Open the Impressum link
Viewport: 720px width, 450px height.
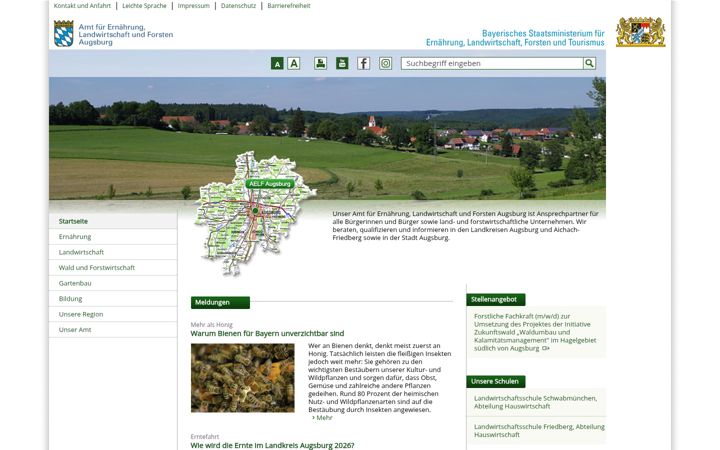click(193, 6)
